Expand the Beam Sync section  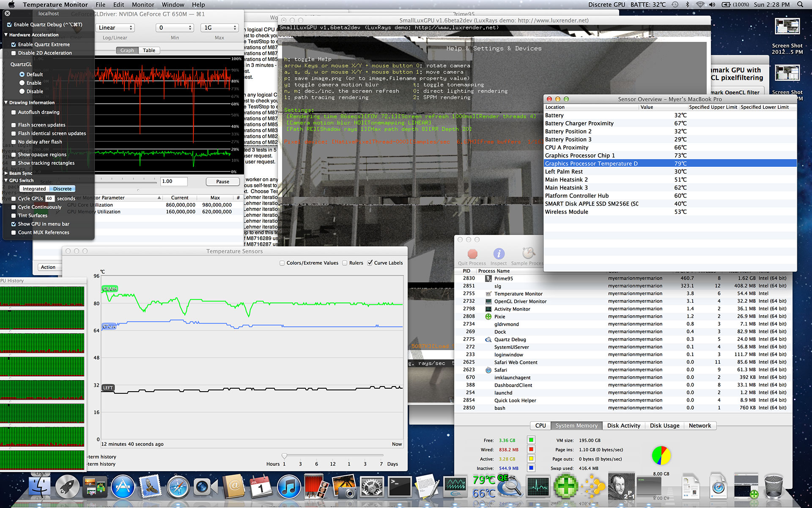6,173
